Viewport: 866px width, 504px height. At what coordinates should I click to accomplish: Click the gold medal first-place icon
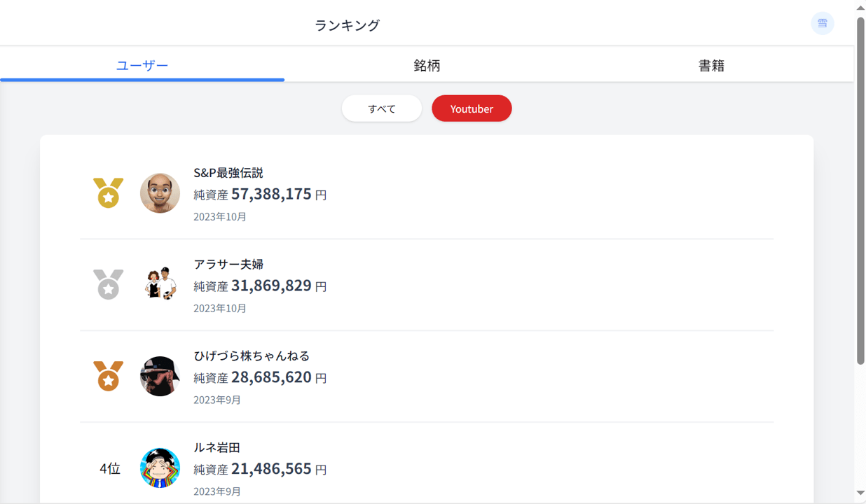point(108,193)
